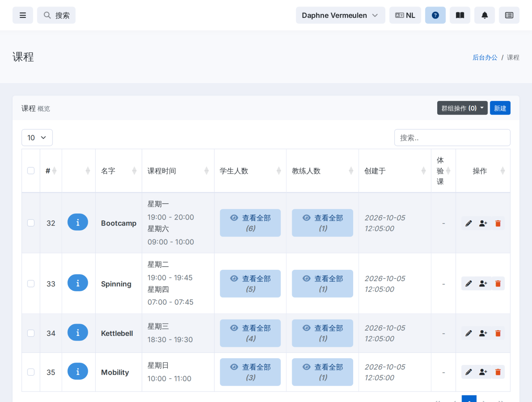
Task: Open the rows-per-page dropdown showing 10
Action: coord(37,138)
